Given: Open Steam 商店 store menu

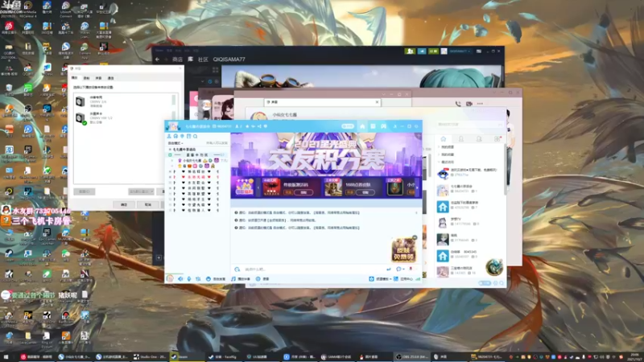Looking at the screenshot, I should pos(177,60).
